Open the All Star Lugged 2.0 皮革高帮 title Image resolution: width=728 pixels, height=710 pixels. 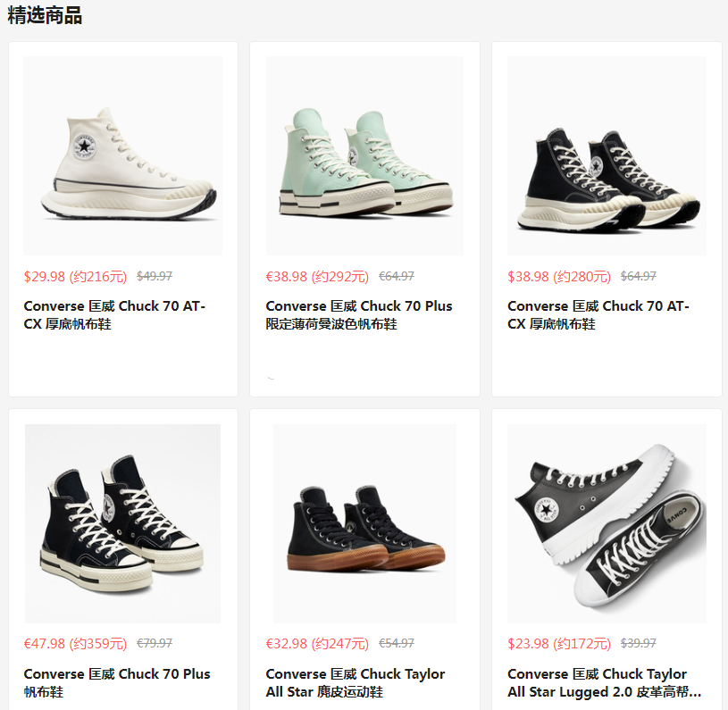point(604,682)
